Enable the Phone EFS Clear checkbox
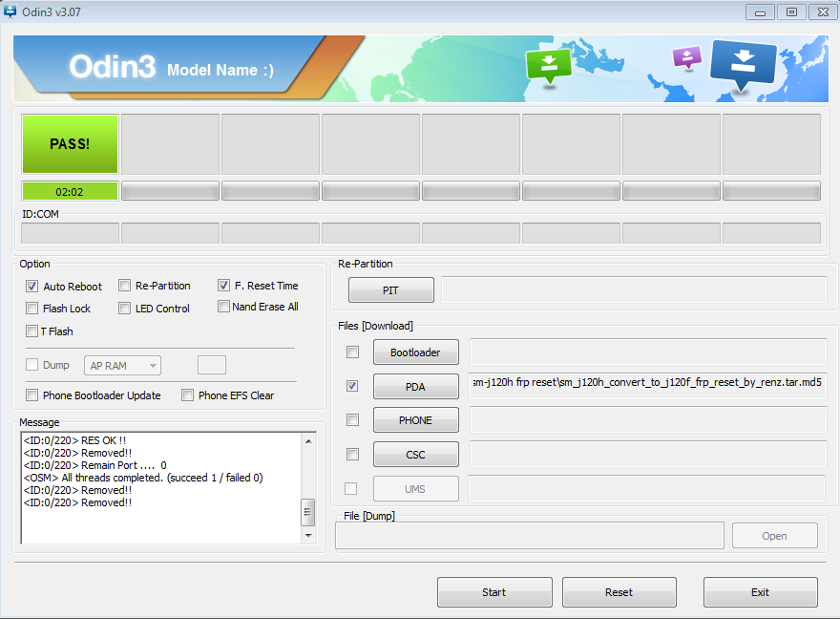 pos(187,395)
